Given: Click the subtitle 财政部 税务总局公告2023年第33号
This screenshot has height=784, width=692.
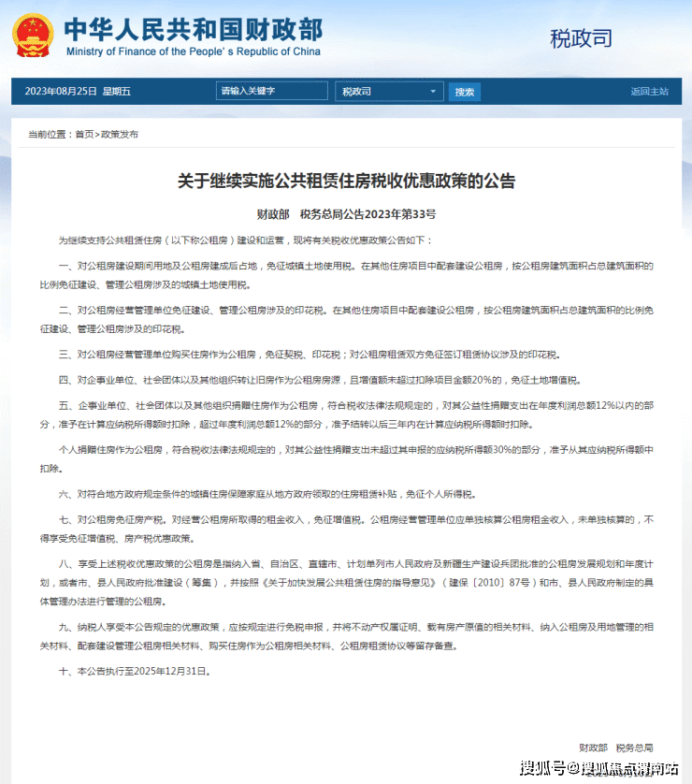Looking at the screenshot, I should [346, 214].
